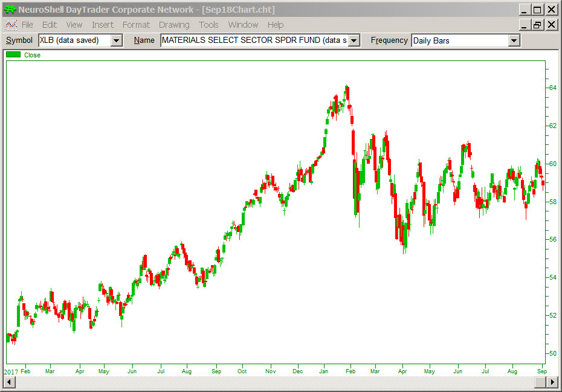Click the Daily Bars frequency field
Screen dimensions: 562x392
point(460,40)
